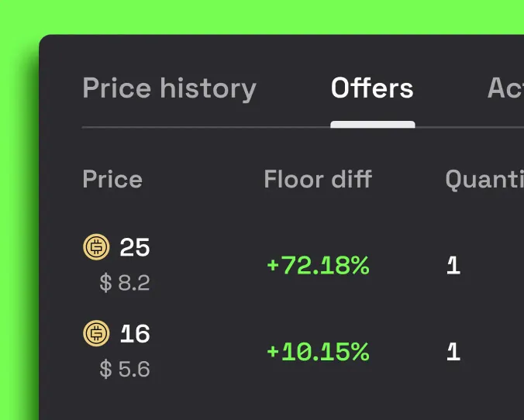Select the offer price value 16
Viewport: 524px width, 420px height.
(x=135, y=334)
